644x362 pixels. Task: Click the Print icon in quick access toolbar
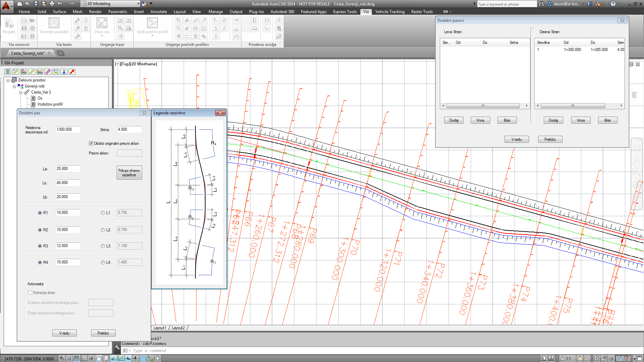(x=52, y=4)
